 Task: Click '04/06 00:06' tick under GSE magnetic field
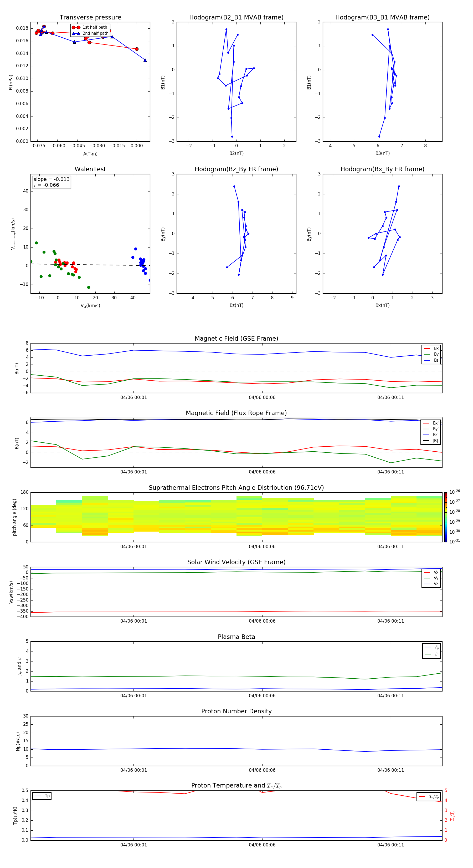(262, 398)
